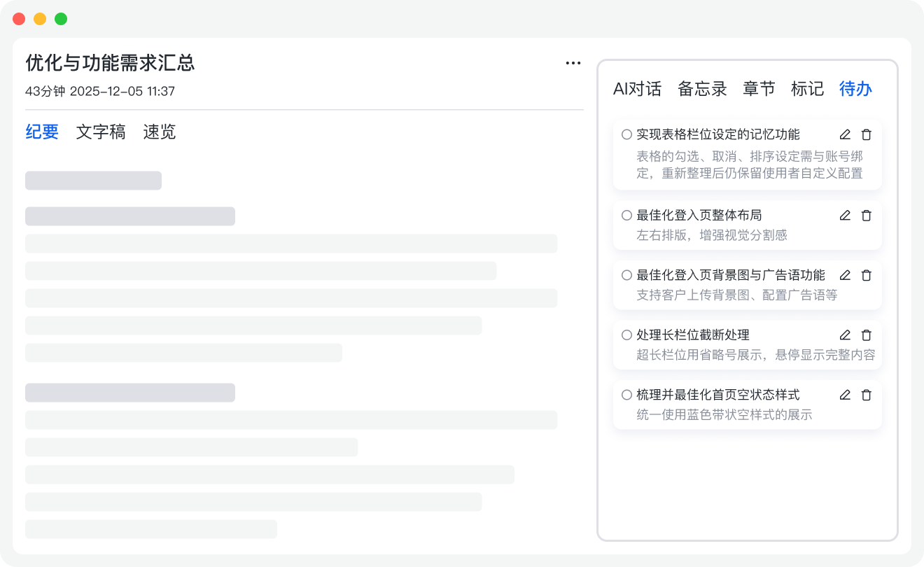Switch to the 章节 tab
924x567 pixels.
tap(759, 89)
